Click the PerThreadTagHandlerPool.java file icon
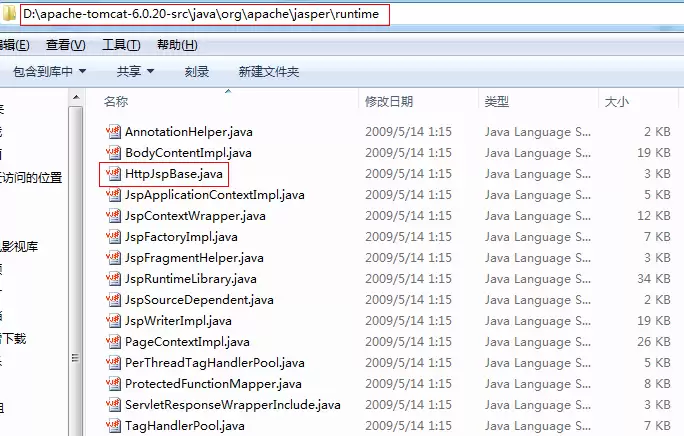 tap(113, 363)
